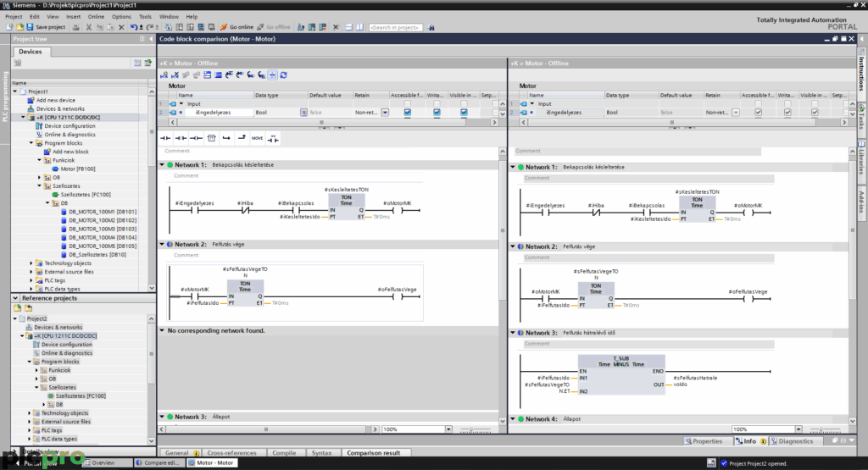Click the synchronize scrolling icon in comparison toolbar
Screen dimensions: 868x470
point(272,75)
